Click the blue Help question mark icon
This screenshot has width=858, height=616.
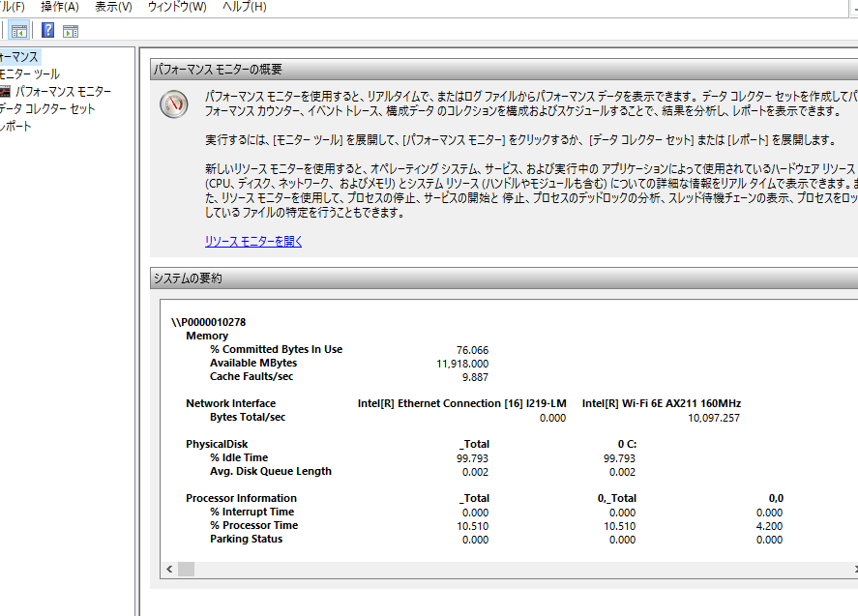coord(47,30)
